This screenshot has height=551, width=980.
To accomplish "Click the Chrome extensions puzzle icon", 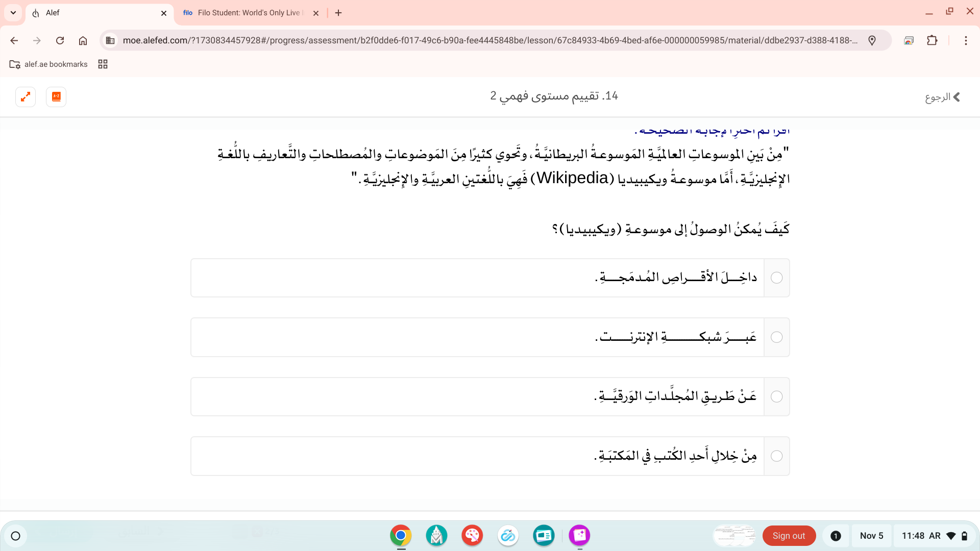I will tap(932, 40).
